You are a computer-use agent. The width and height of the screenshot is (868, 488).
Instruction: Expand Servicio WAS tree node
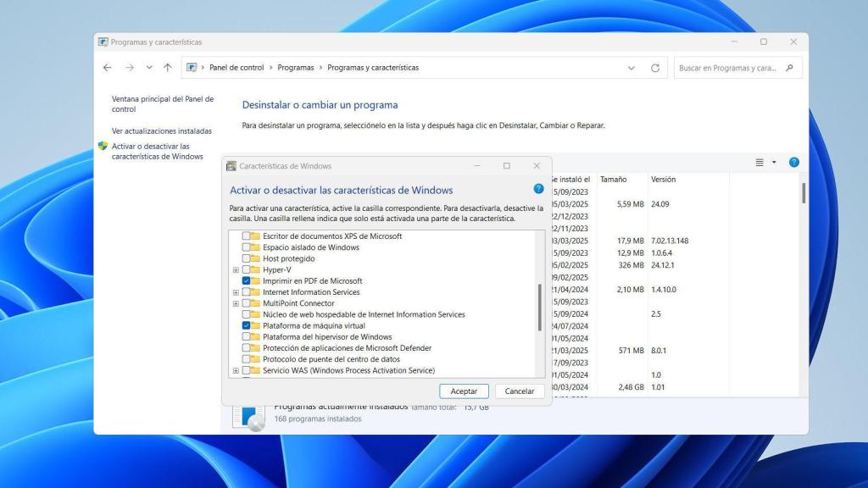(x=236, y=371)
